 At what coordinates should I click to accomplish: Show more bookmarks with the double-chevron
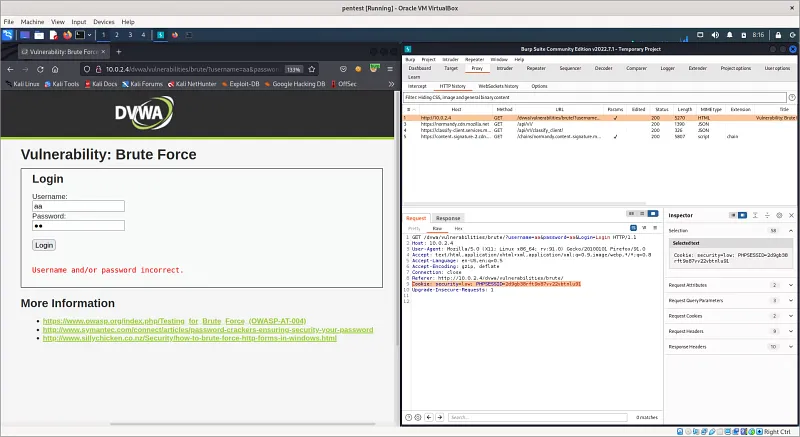[391, 84]
